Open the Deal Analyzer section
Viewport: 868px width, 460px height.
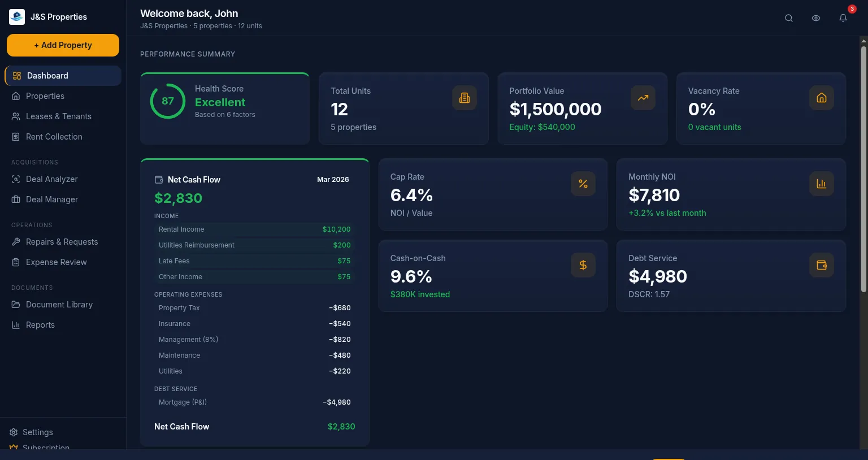pyautogui.click(x=51, y=179)
